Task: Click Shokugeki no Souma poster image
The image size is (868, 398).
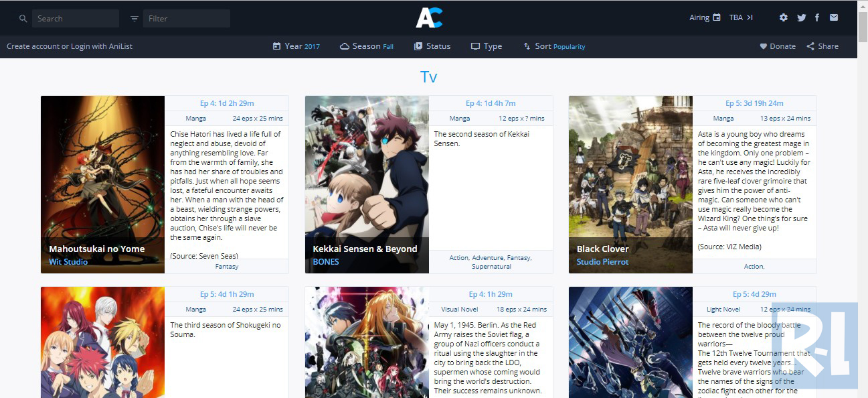Action: coord(102,342)
